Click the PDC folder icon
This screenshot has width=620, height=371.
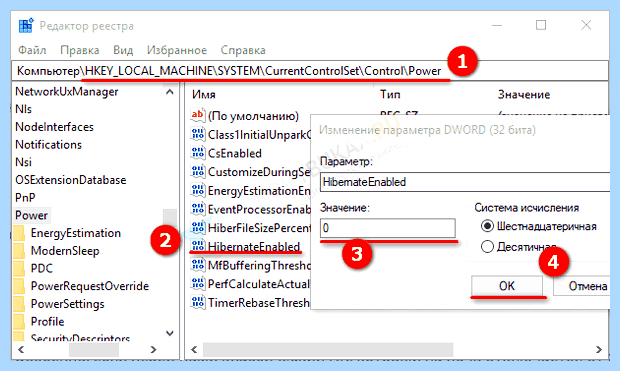[x=19, y=268]
